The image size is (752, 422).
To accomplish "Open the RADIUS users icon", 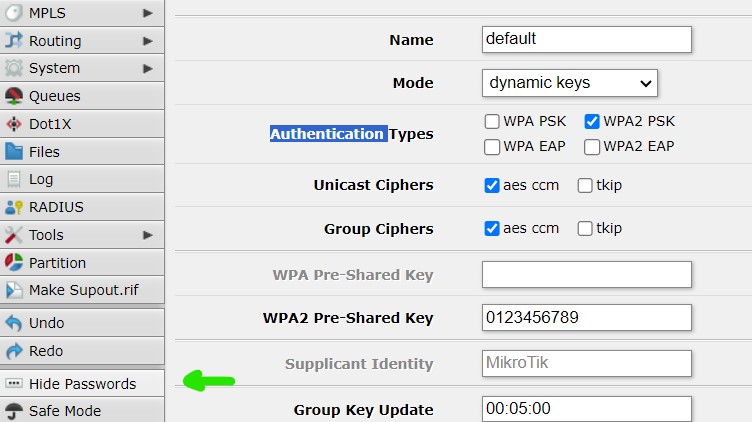I will (14, 207).
